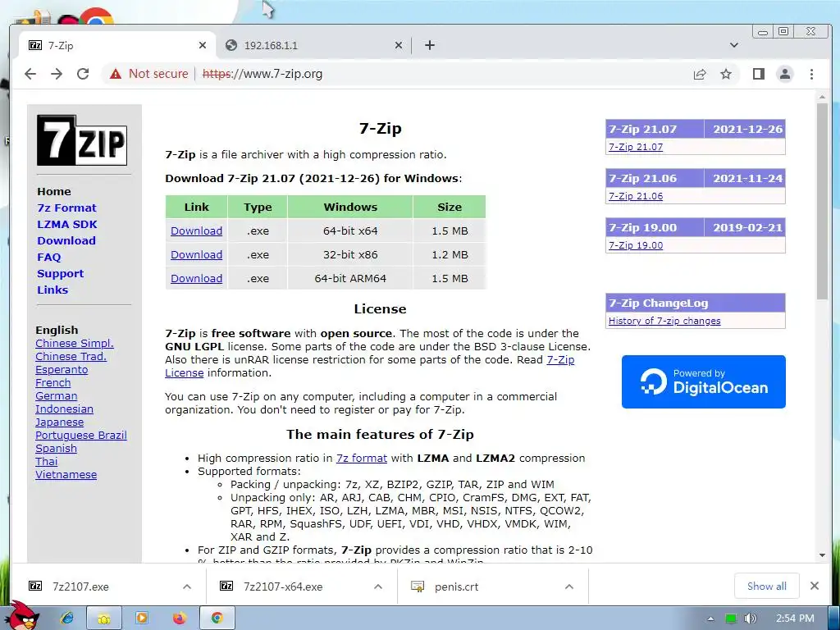Expand options for 7z2107.exe download
The height and width of the screenshot is (630, 840).
pyautogui.click(x=187, y=587)
